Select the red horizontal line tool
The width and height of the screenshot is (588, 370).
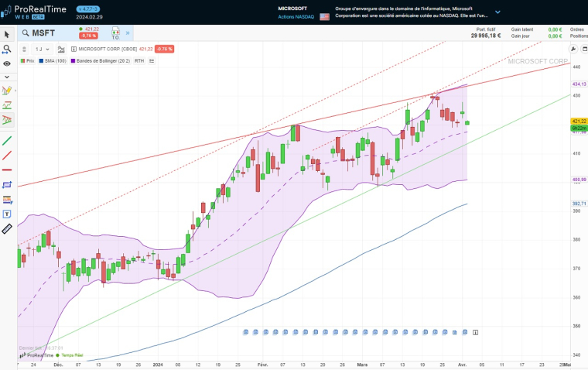pos(7,170)
